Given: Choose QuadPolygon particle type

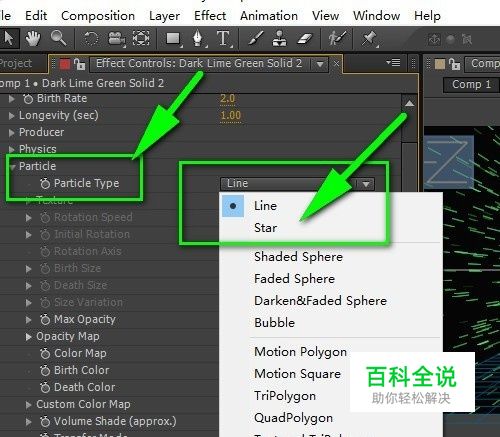Looking at the screenshot, I should click(293, 418).
